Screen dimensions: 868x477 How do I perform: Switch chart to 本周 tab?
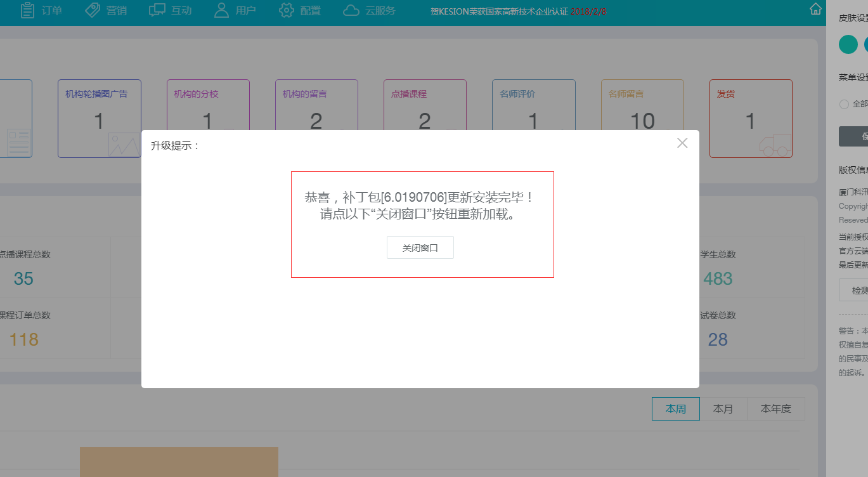tap(675, 409)
